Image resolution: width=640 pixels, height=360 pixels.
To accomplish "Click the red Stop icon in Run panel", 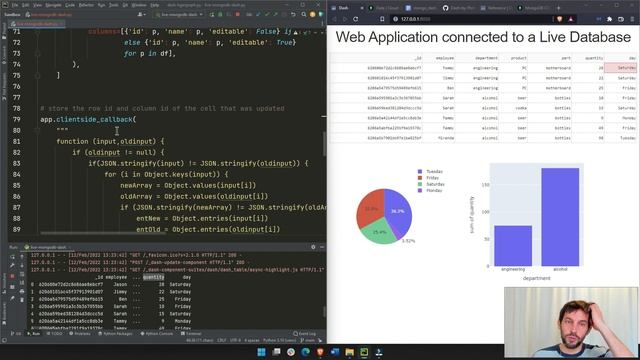I will click(13, 276).
